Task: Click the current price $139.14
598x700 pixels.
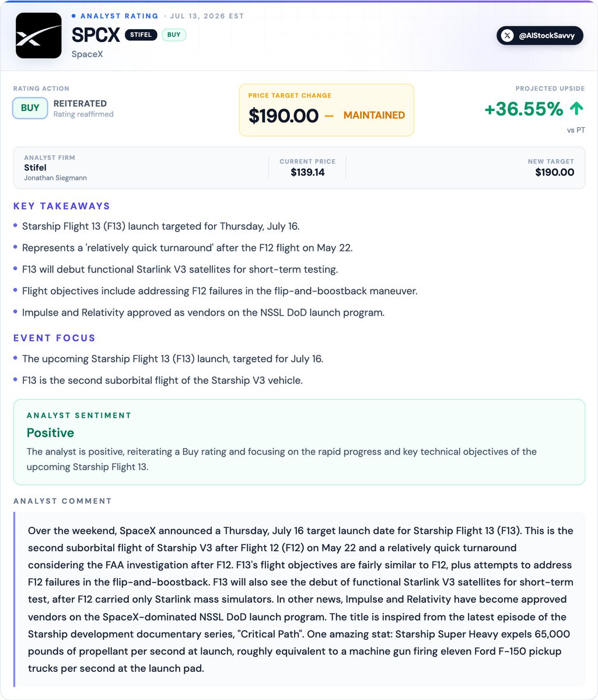Action: pyautogui.click(x=307, y=172)
